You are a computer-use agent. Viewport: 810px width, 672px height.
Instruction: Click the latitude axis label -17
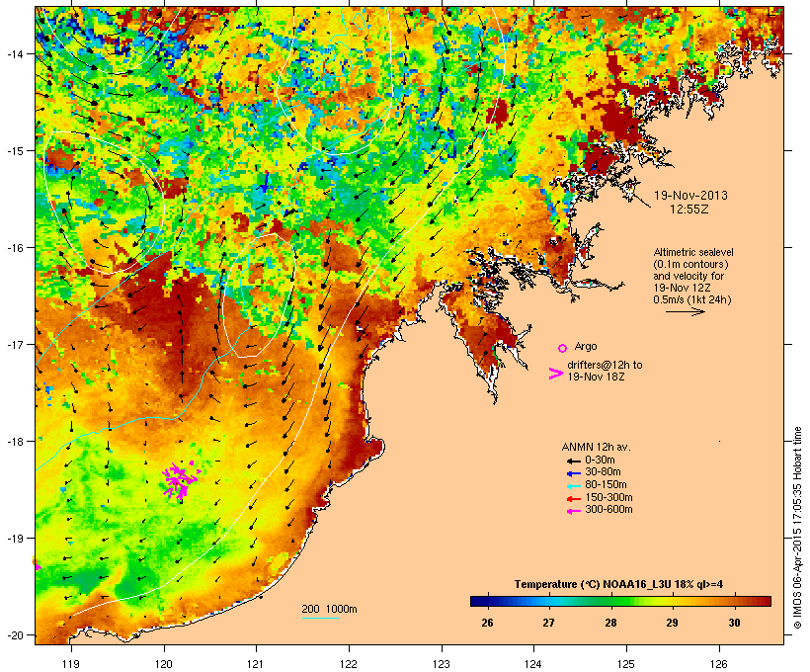tap(14, 345)
